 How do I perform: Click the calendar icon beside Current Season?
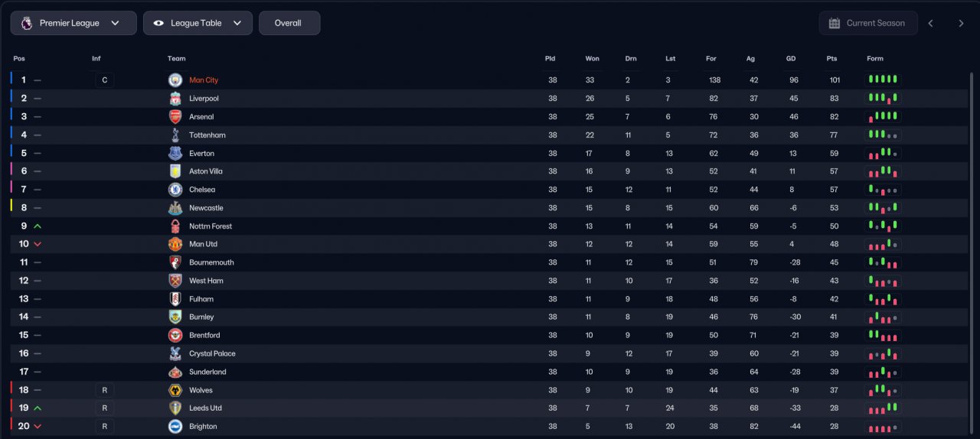click(835, 23)
